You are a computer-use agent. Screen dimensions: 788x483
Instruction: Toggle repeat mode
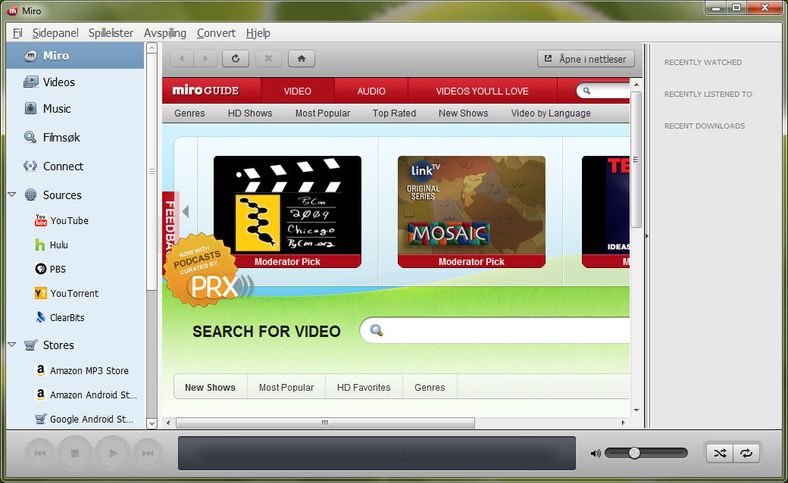pyautogui.click(x=746, y=453)
